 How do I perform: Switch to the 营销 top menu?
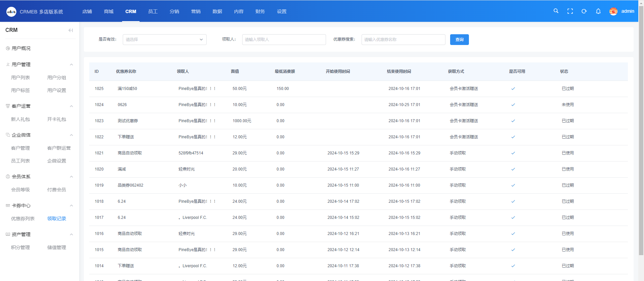click(x=196, y=11)
